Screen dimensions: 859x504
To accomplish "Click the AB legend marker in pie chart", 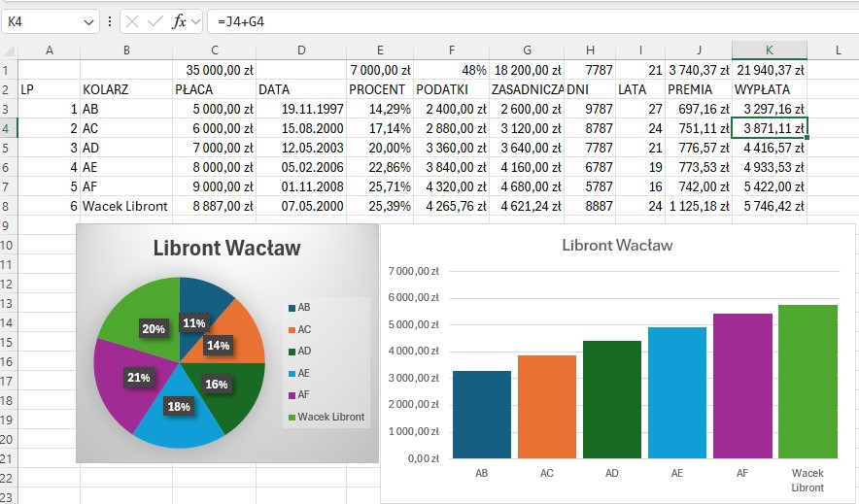I will click(292, 307).
